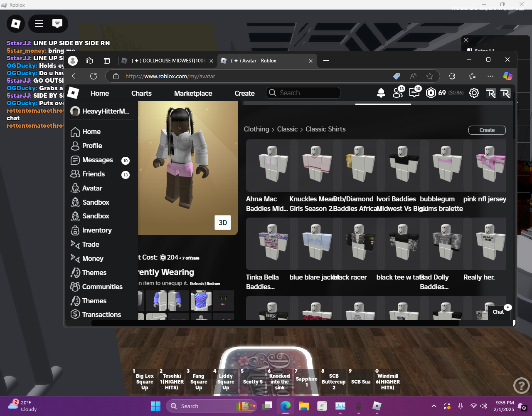Open the Roblox logo menu in the game window
This screenshot has width=532, height=416.
pos(16,24)
